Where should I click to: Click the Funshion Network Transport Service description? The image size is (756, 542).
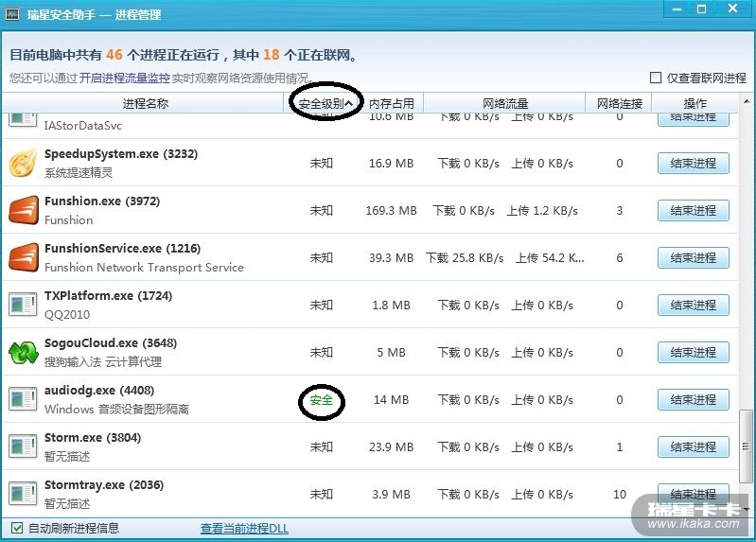coord(144,268)
